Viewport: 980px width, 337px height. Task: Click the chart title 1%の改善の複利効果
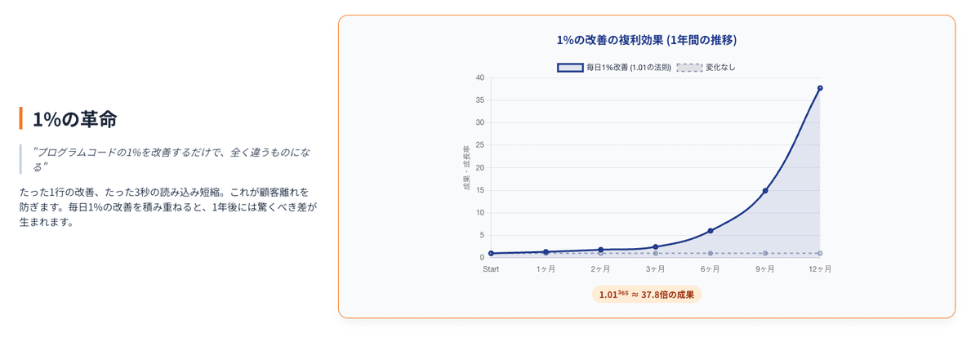(x=646, y=40)
